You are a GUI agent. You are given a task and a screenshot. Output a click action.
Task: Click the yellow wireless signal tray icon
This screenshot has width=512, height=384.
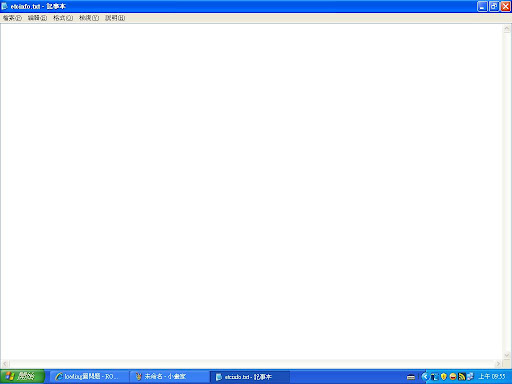pos(462,377)
